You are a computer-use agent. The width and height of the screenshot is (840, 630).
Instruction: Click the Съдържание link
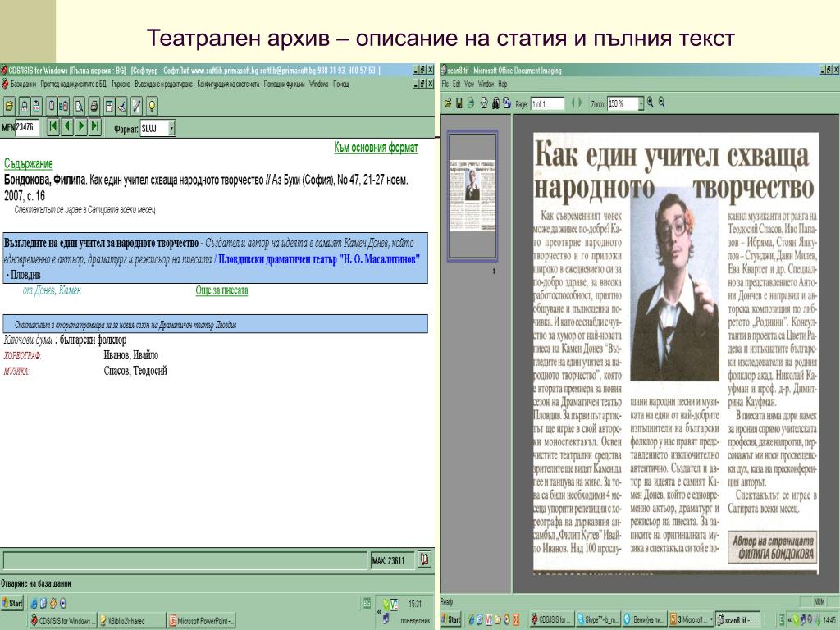29,164
